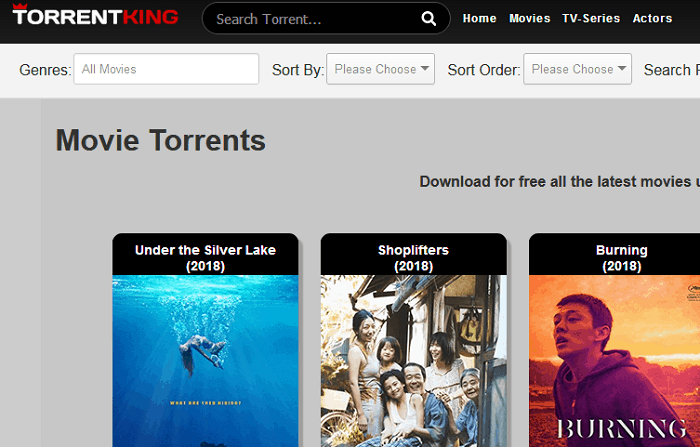Click the TorrentKing logo

pyautogui.click(x=96, y=15)
